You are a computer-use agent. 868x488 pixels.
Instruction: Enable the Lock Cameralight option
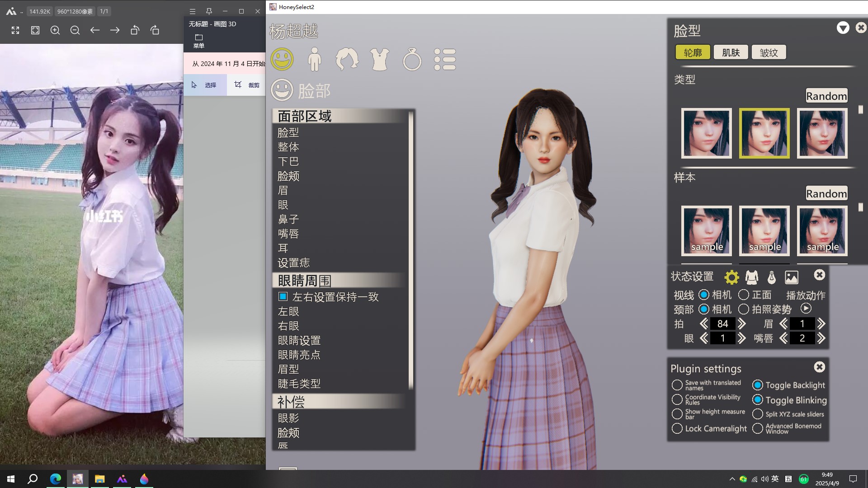677,428
